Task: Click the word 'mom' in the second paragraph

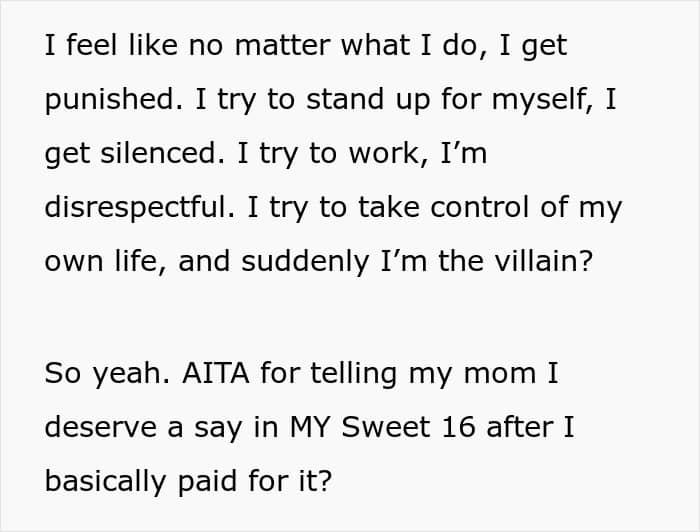Action: pyautogui.click(x=500, y=374)
